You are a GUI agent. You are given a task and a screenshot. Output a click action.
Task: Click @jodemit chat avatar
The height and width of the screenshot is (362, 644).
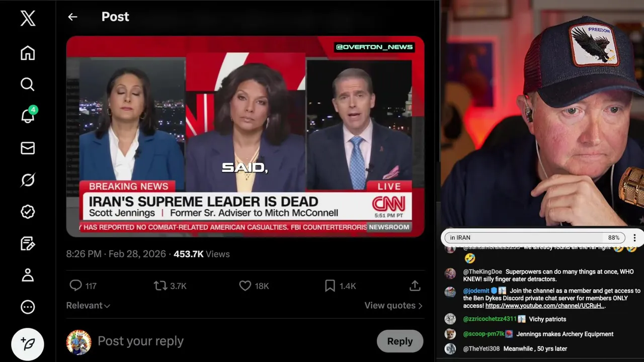click(x=450, y=292)
